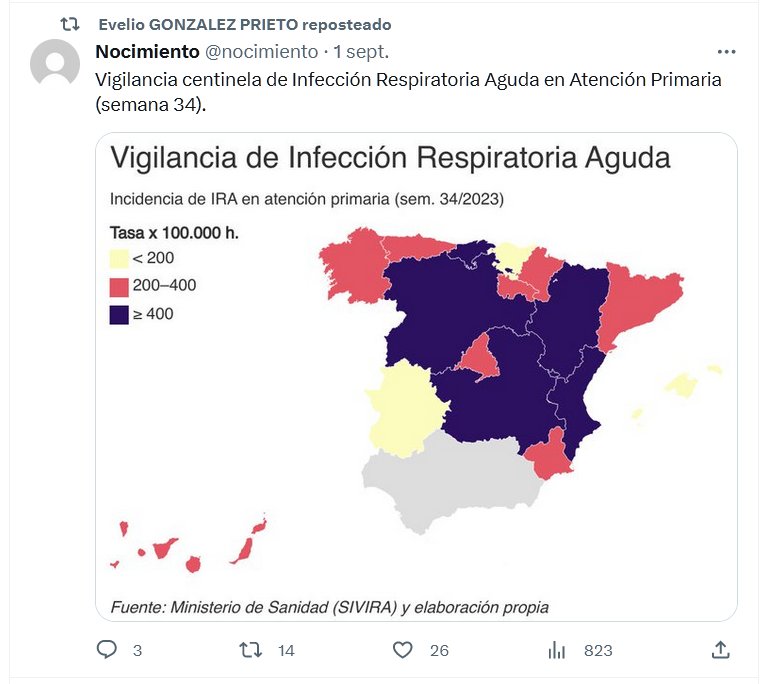Click the reply speech bubble icon
This screenshot has height=684, width=762.
107,650
